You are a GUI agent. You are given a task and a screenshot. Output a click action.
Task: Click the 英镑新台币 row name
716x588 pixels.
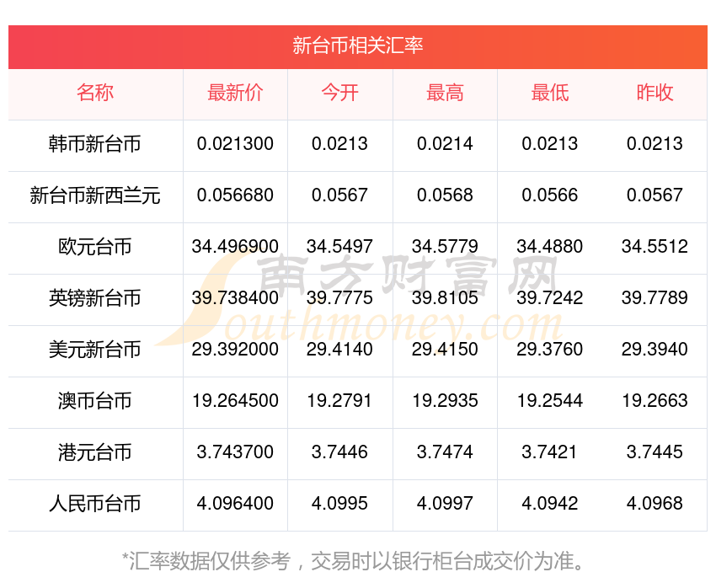95,298
